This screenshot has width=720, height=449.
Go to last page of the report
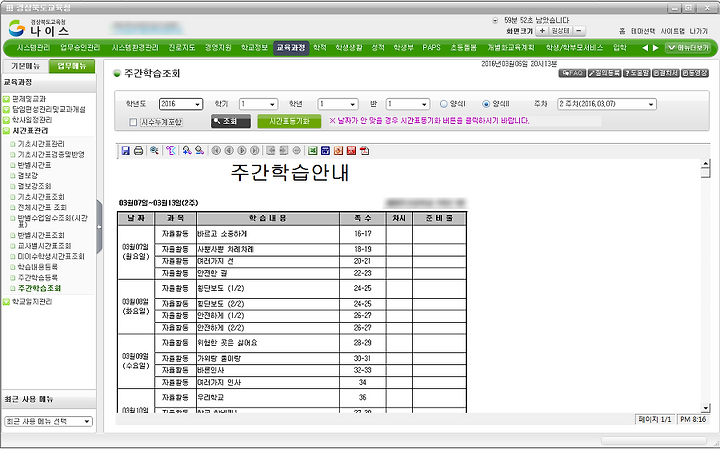(254, 151)
